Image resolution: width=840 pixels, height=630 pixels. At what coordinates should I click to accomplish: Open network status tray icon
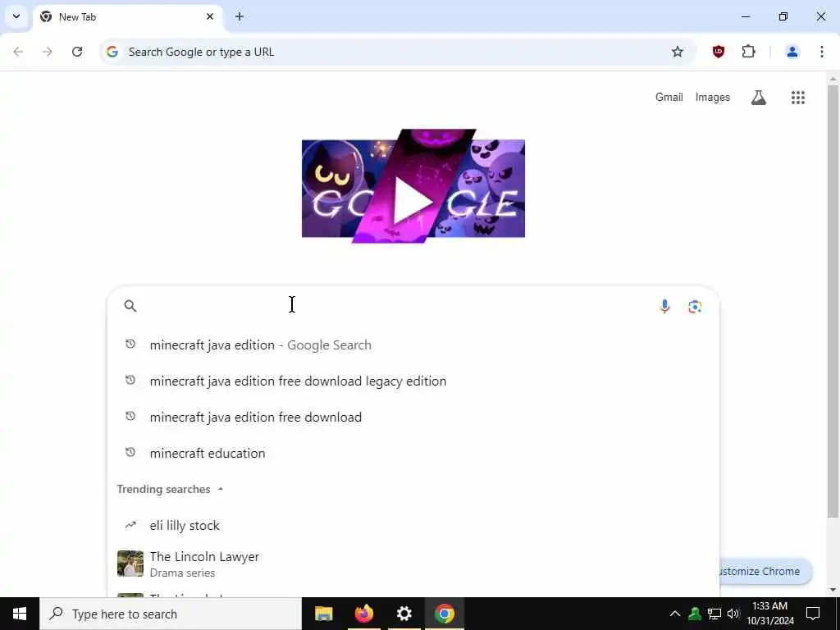(714, 614)
